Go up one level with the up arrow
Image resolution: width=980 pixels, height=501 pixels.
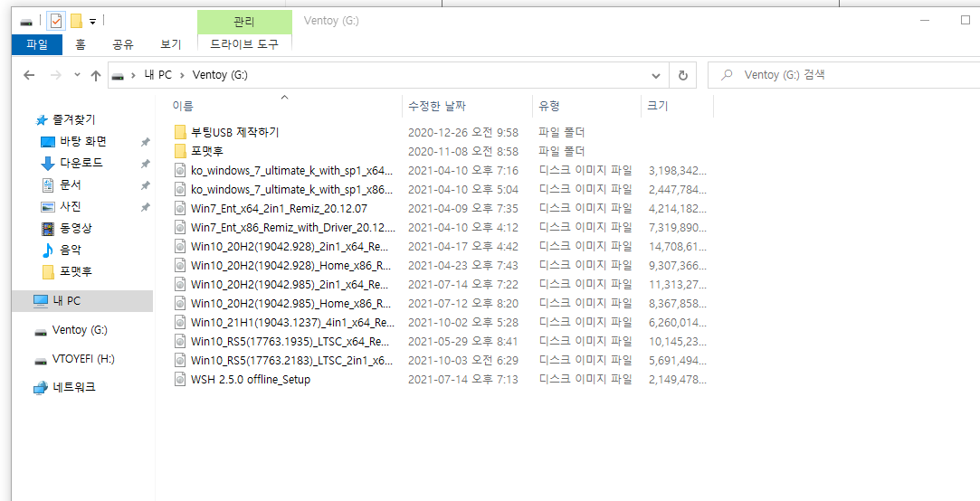[96, 76]
